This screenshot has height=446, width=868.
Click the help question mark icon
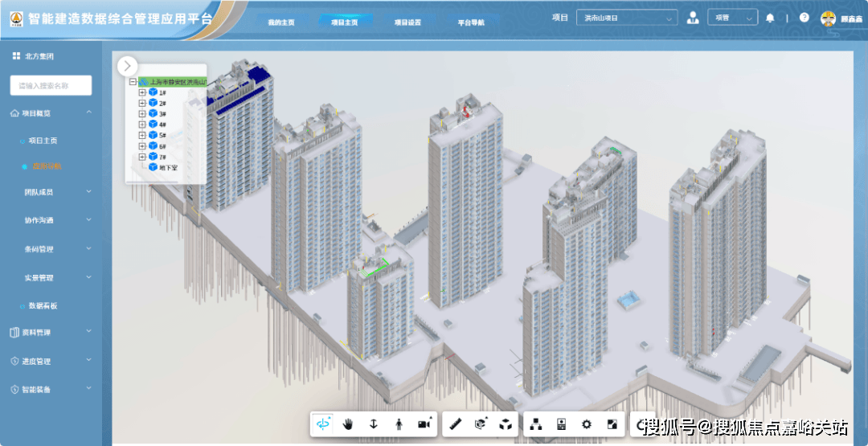point(804,18)
